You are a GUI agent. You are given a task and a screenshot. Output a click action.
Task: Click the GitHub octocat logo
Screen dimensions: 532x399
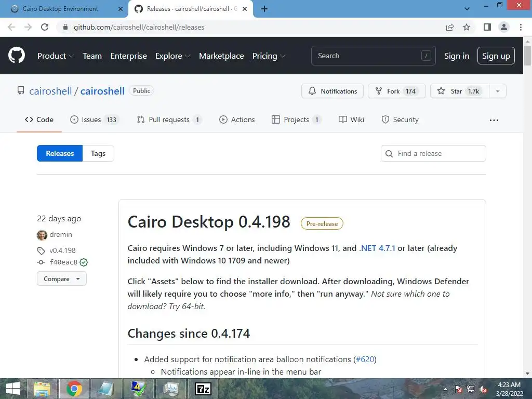[x=17, y=55]
